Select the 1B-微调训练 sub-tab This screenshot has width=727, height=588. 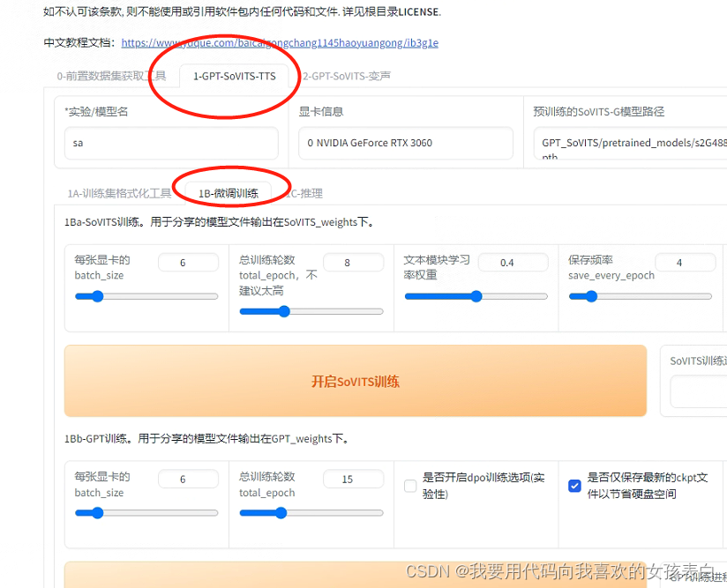coord(229,193)
